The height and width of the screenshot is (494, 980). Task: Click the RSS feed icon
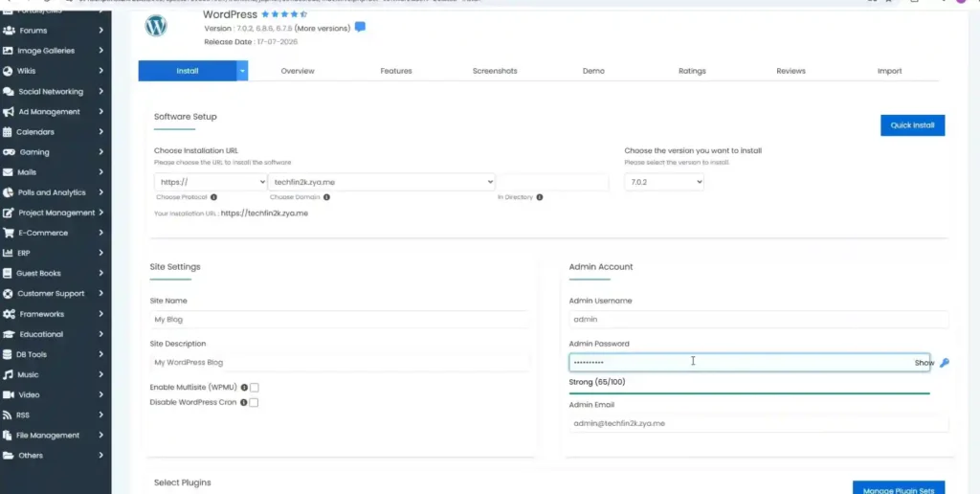click(8, 415)
